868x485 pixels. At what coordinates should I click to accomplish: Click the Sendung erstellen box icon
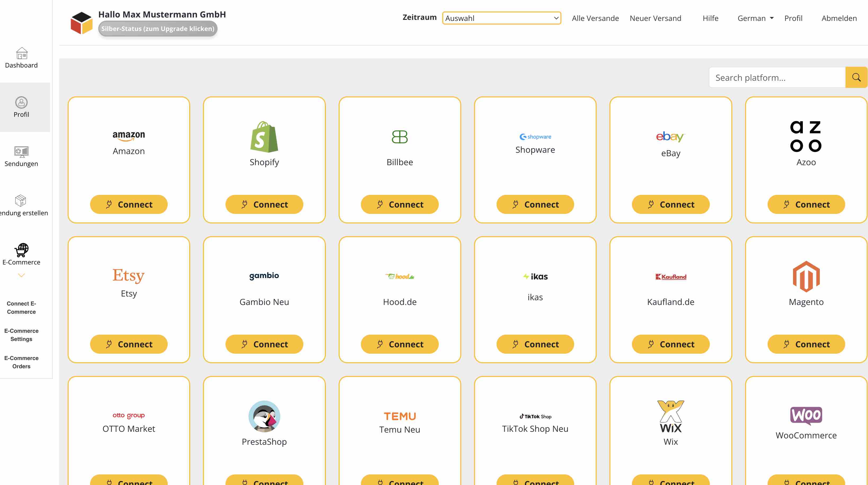click(21, 201)
